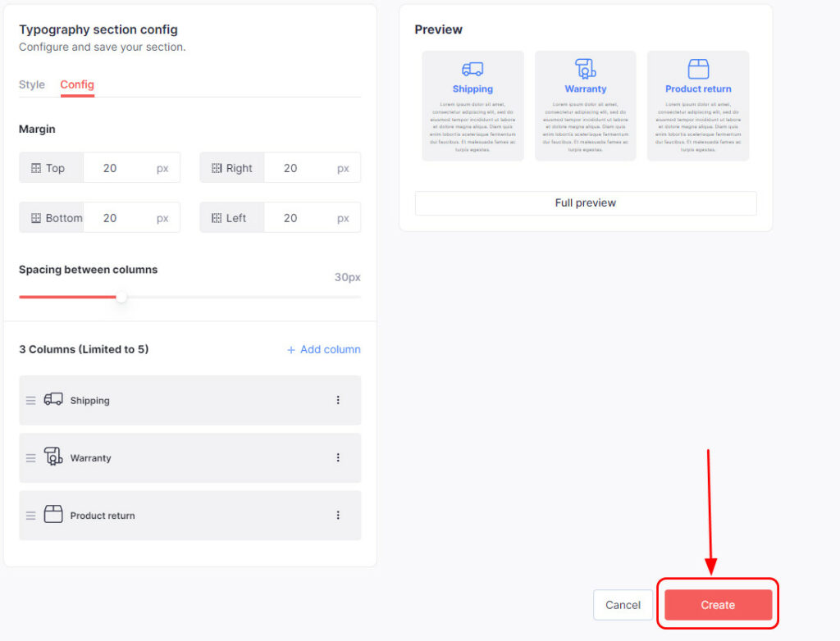
Task: Click the Spacing between columns label
Action: pos(89,270)
